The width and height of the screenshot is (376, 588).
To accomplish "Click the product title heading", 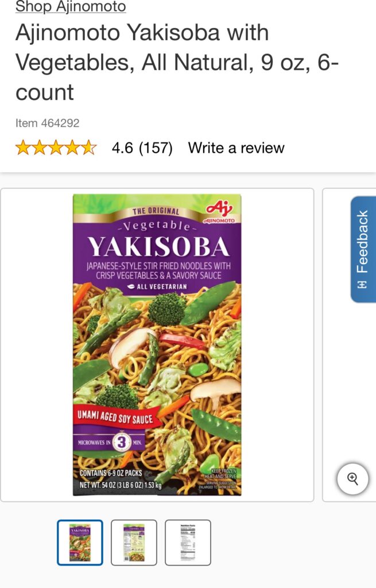I will coord(177,62).
